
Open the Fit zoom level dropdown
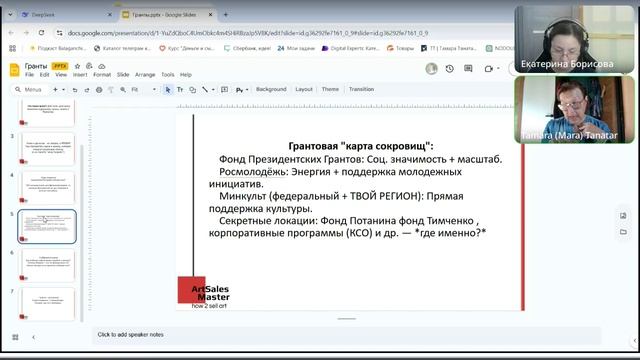click(144, 89)
